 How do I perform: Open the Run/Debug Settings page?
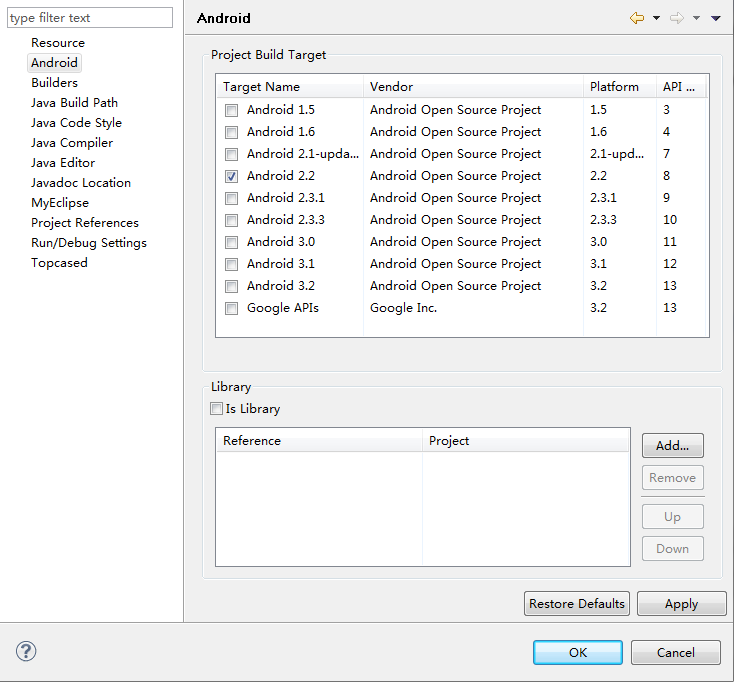pos(89,243)
